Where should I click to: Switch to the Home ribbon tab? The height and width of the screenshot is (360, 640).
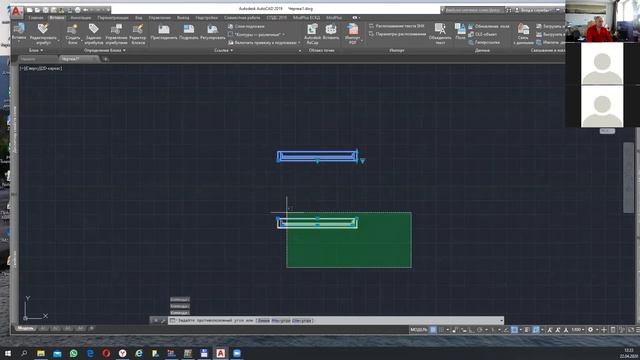(x=36, y=18)
